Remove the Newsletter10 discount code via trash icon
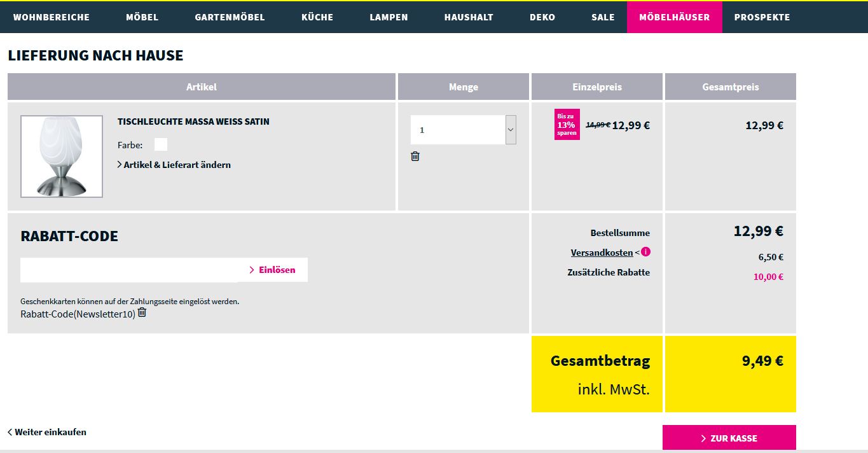Screen dimensions: 868x453 point(142,312)
